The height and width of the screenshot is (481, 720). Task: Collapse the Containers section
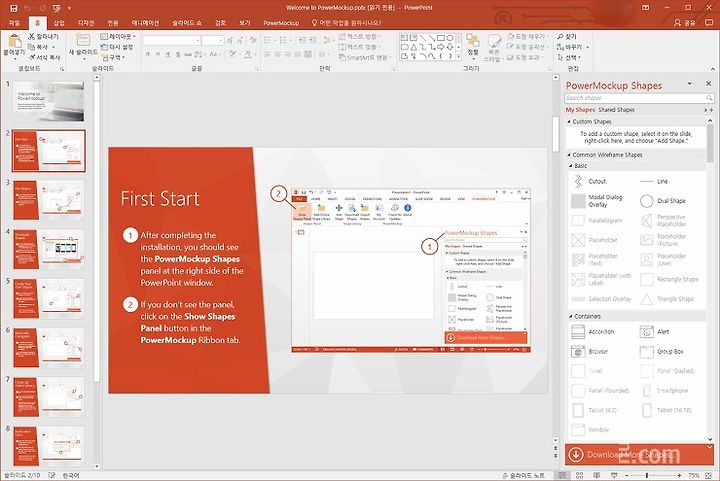(571, 316)
